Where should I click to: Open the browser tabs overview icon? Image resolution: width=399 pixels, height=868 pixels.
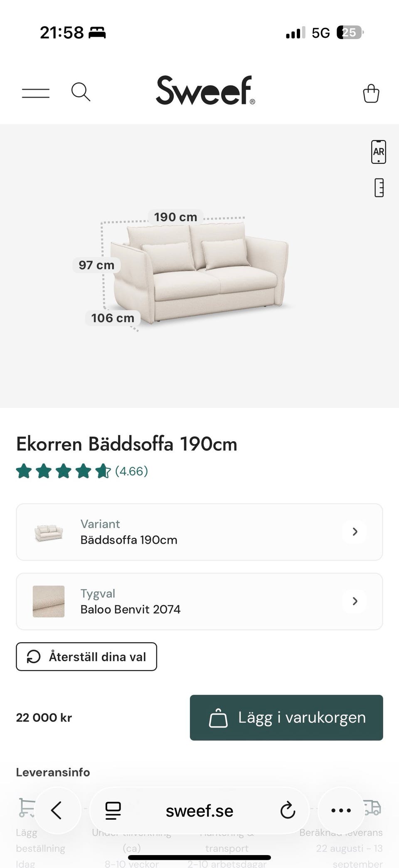click(x=113, y=811)
